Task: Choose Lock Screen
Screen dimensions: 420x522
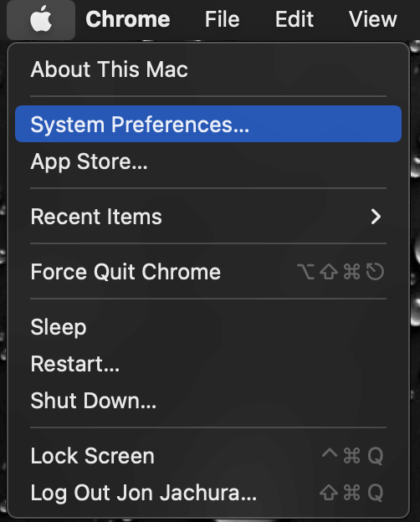Action: 208,456
